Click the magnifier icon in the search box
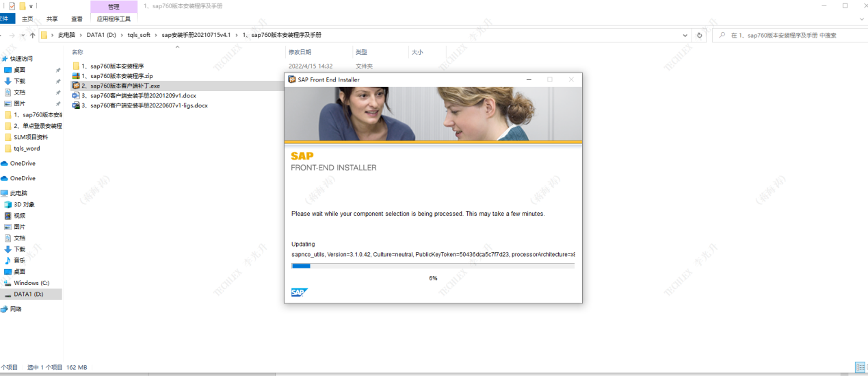The height and width of the screenshot is (376, 868). click(722, 35)
